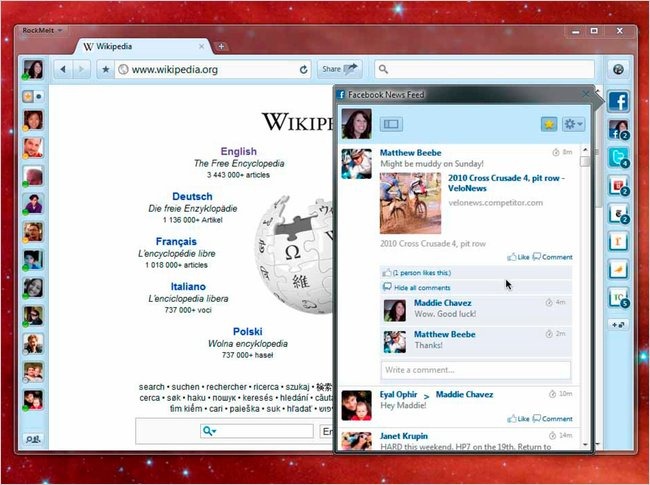Reload the wikipedia.org page
The height and width of the screenshot is (485, 650).
coord(303,70)
